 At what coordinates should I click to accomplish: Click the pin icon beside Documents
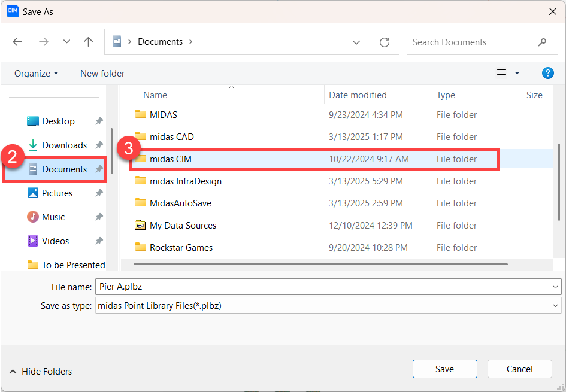coord(99,169)
